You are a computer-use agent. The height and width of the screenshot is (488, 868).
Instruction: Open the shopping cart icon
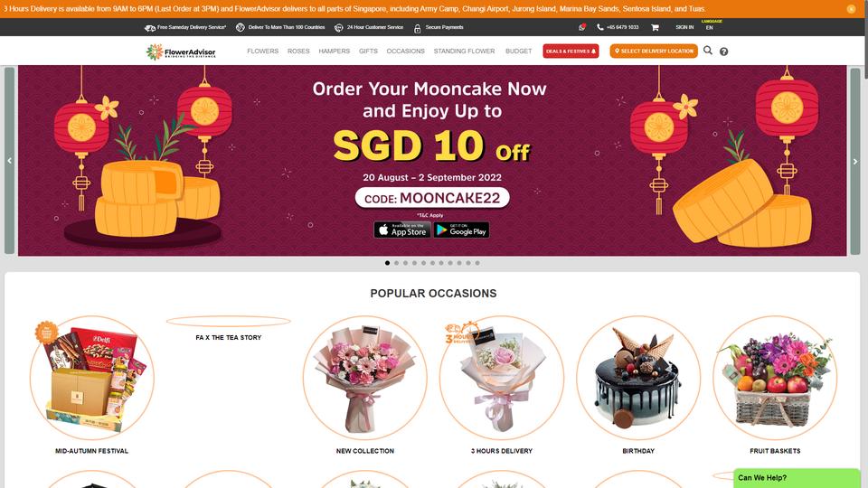[x=655, y=27]
